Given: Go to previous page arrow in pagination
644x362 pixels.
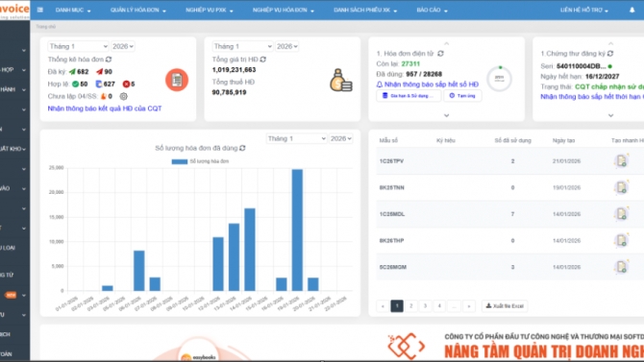Looking at the screenshot, I should coord(383,305).
